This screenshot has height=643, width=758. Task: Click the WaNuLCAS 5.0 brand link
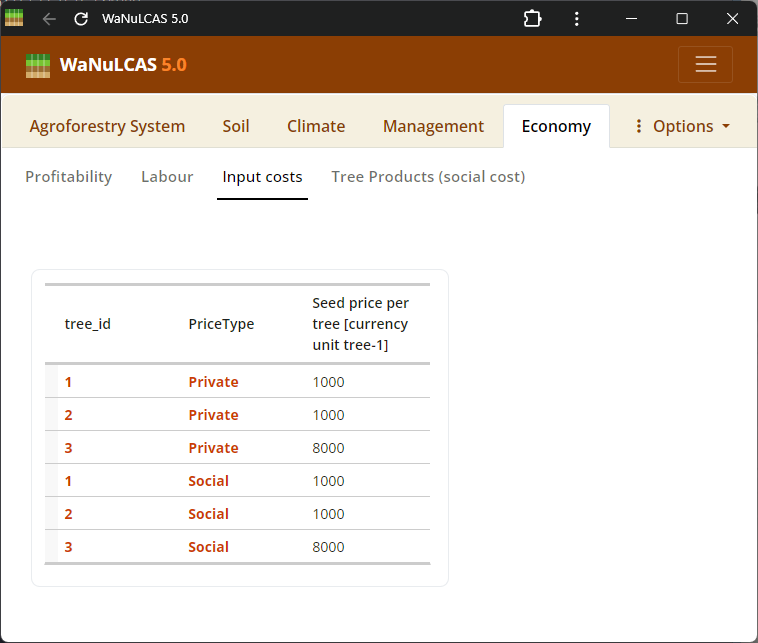pos(122,65)
